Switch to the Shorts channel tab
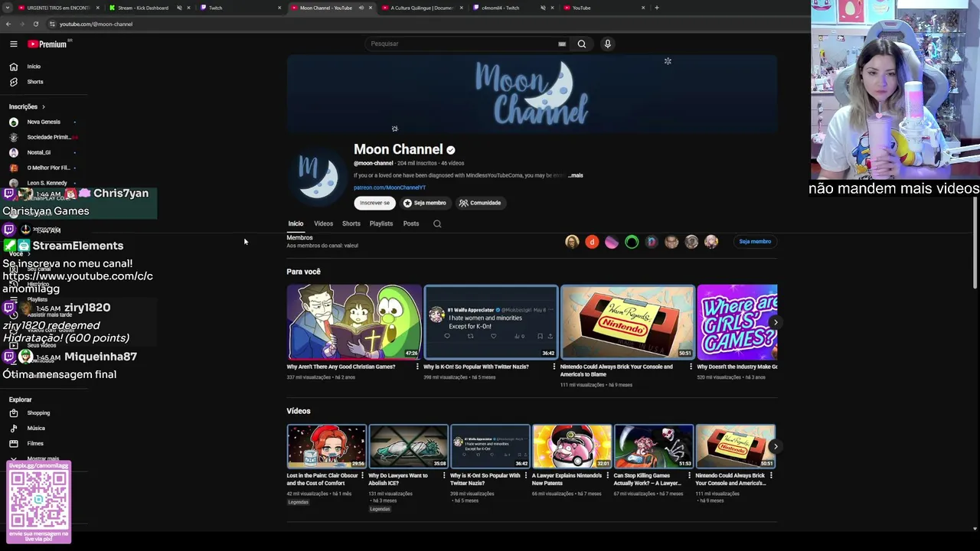The image size is (980, 551). tap(351, 223)
